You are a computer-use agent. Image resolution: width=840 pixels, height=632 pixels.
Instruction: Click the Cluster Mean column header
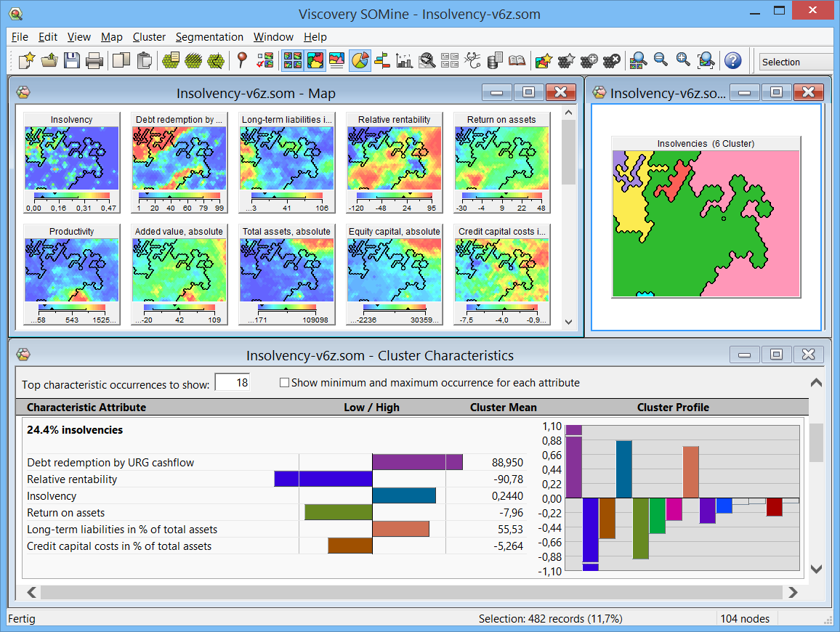point(503,408)
